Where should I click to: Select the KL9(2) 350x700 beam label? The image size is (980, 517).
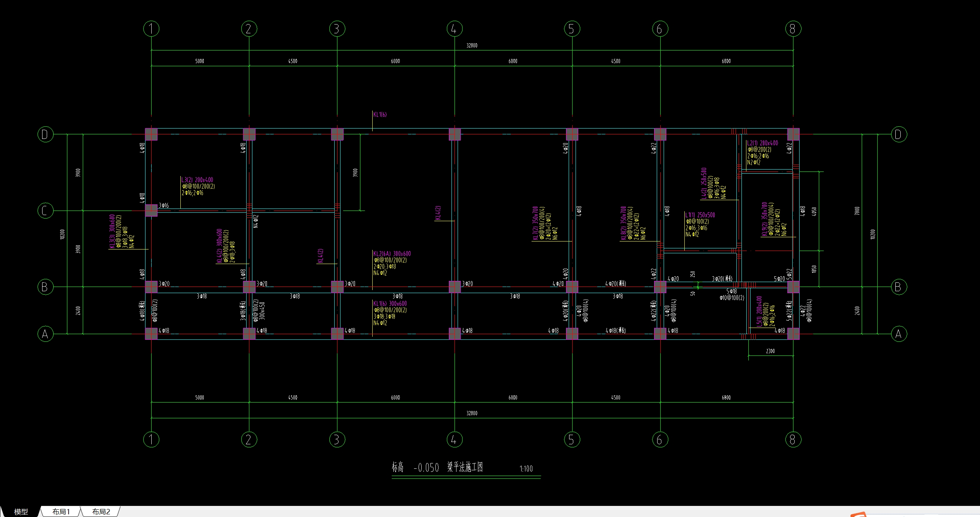(764, 219)
